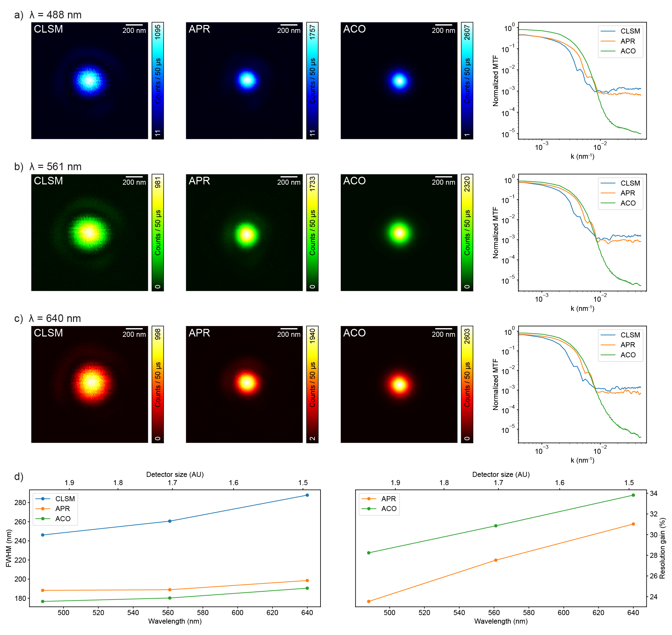Click 'Normalized MTF' label of the 640 nm plot
Image resolution: width=672 pixels, height=635 pixels.
click(x=495, y=384)
